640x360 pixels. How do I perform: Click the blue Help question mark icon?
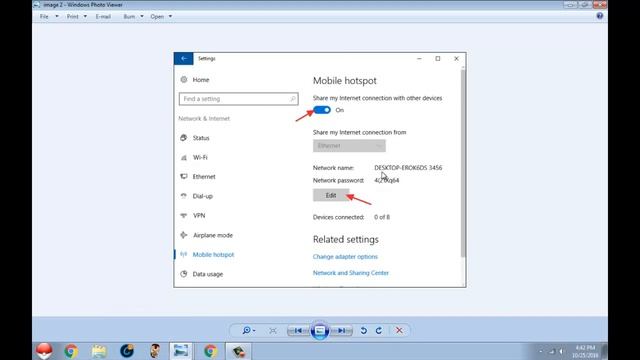coord(600,16)
